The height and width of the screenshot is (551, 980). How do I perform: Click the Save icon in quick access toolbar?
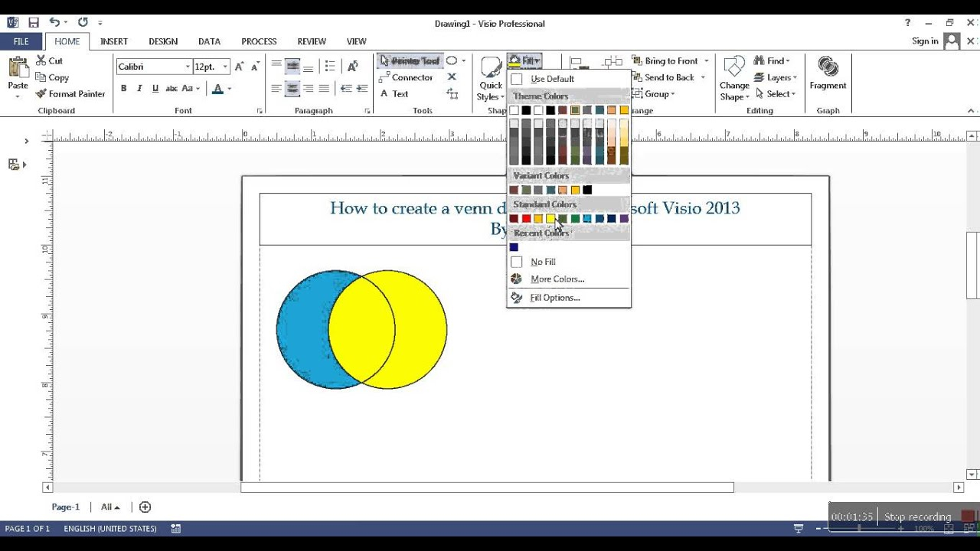34,23
